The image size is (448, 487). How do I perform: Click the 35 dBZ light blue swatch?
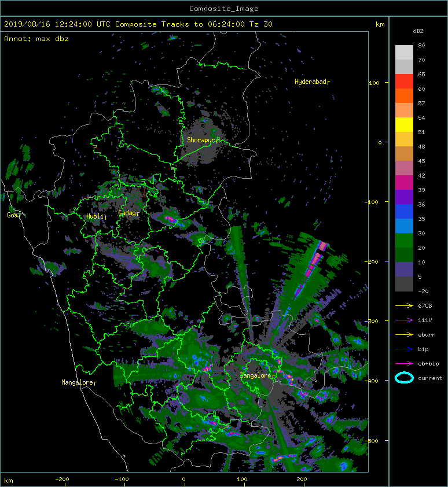404,226
